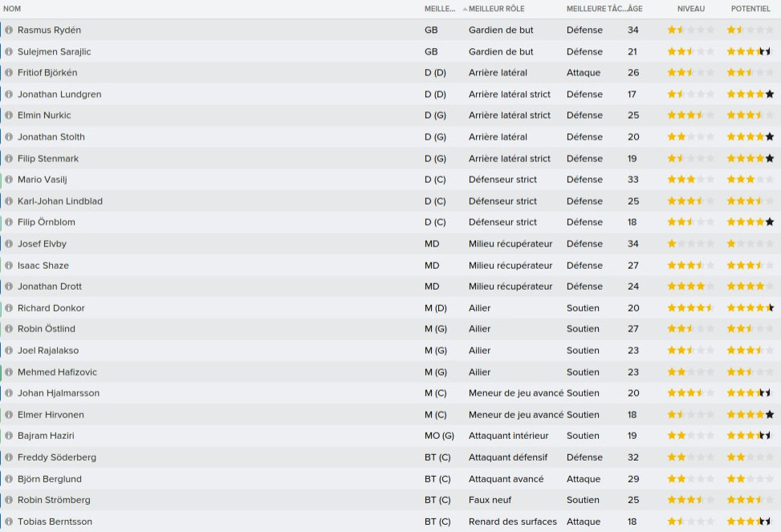Open info icon for Richard Donkor
Screen dimensions: 781x532
9,308
